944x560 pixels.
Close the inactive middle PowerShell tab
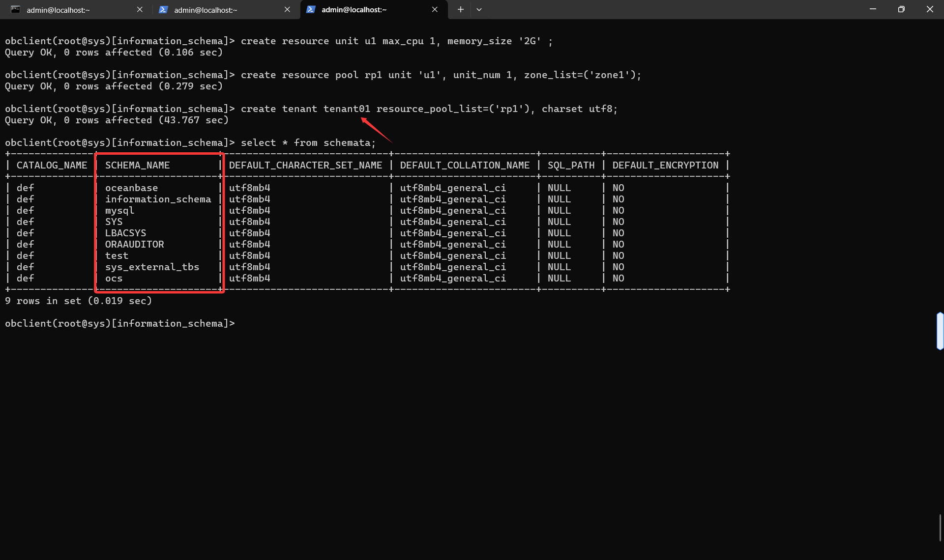point(287,9)
